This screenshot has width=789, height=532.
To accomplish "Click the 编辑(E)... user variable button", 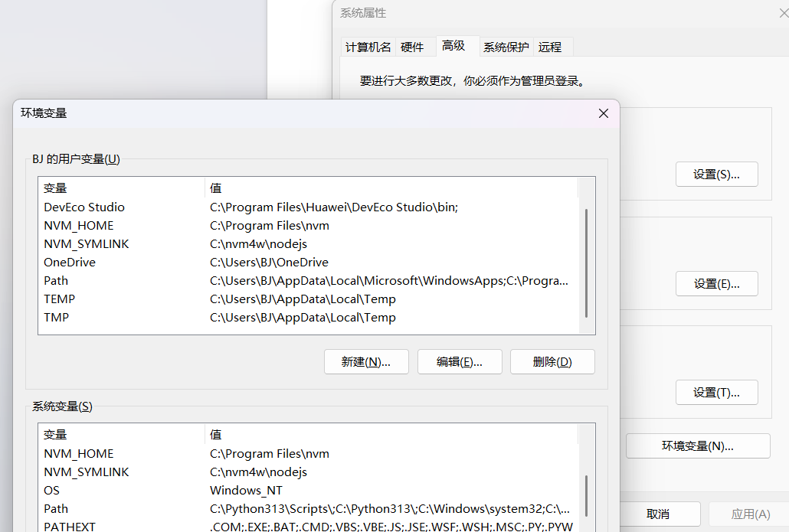I will pyautogui.click(x=460, y=362).
